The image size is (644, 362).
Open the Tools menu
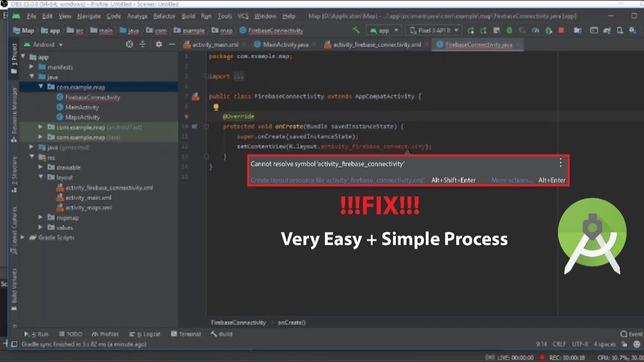[x=224, y=16]
